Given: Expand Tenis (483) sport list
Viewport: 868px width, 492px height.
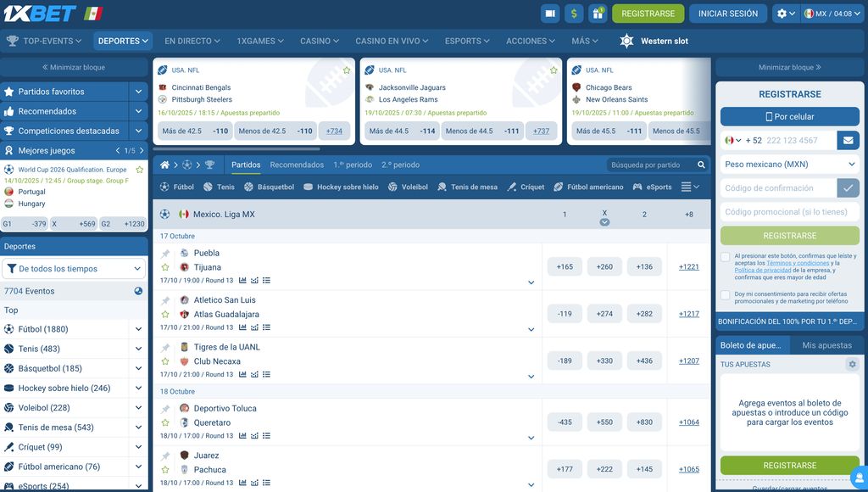Looking at the screenshot, I should pyautogui.click(x=138, y=349).
